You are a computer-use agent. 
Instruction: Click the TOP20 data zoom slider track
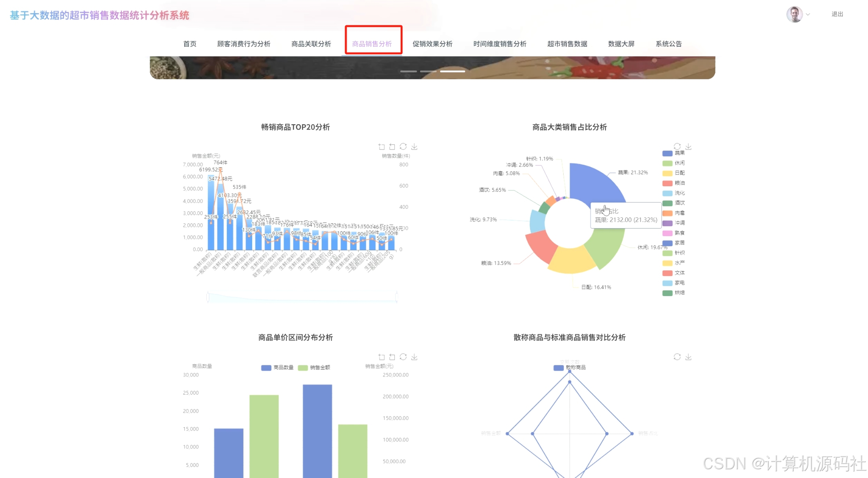tap(302, 297)
